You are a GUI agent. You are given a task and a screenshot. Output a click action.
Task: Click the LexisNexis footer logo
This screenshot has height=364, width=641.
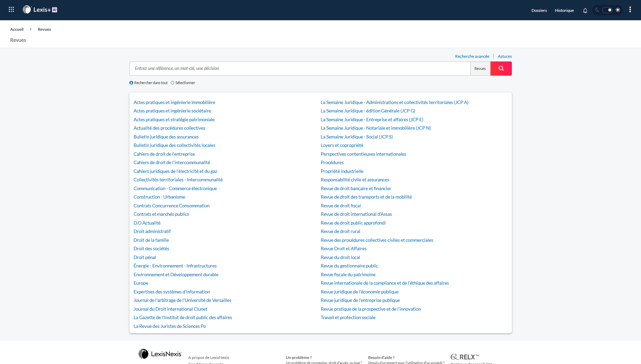(160, 354)
